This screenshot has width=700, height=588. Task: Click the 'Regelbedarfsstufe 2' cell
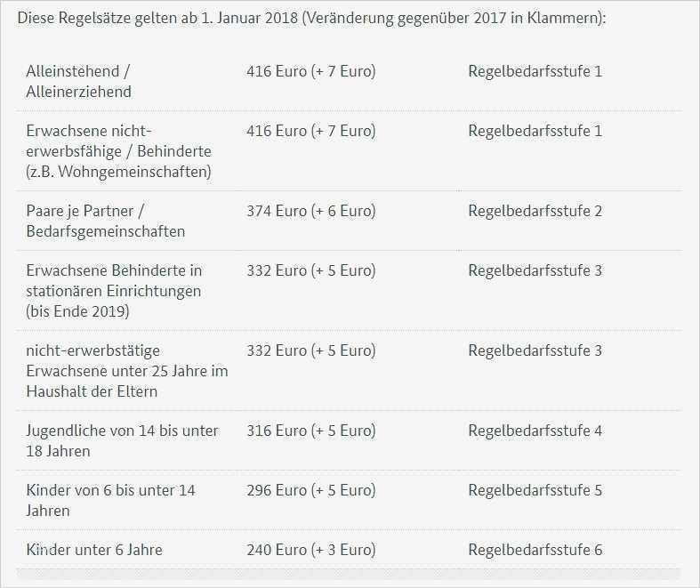tap(535, 211)
